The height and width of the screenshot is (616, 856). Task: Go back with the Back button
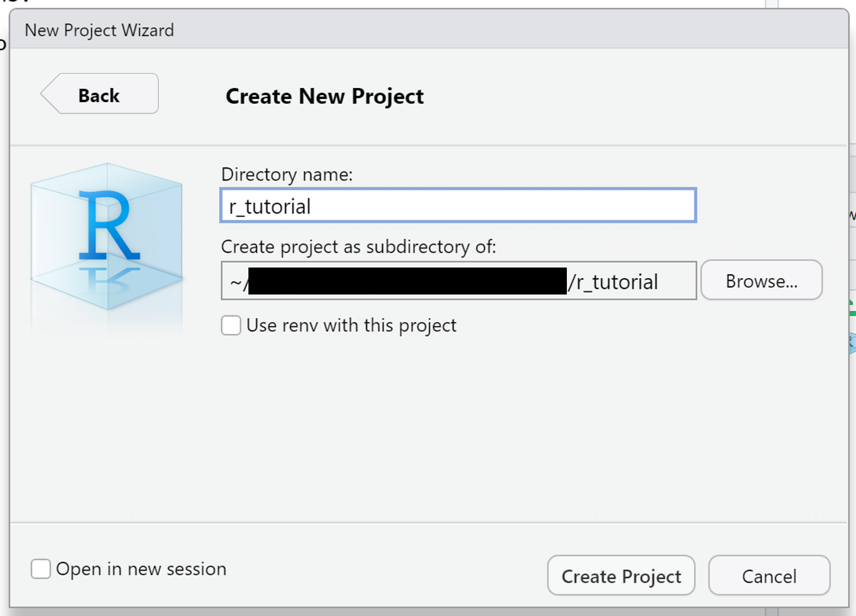99,94
